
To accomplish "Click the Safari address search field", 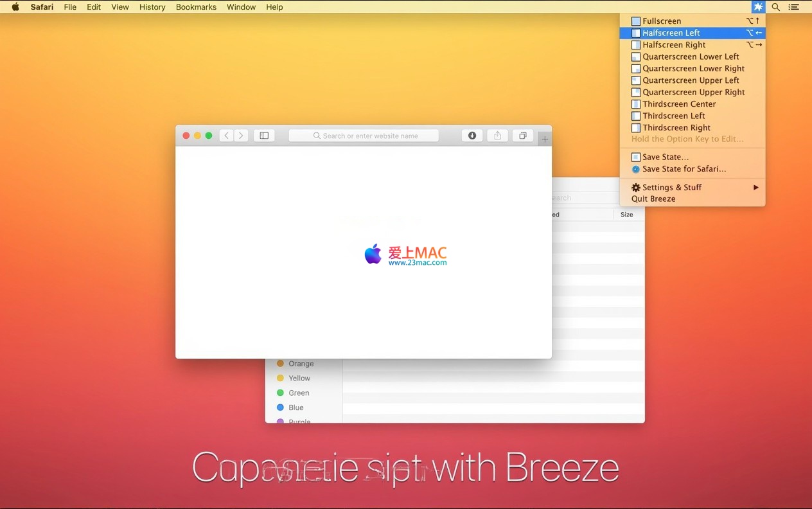I will (x=364, y=136).
